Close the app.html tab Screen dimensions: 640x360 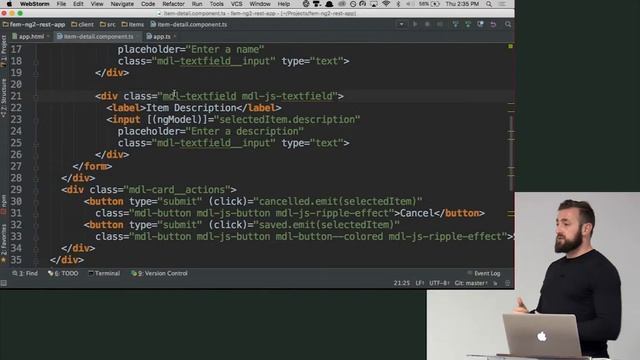tap(48, 37)
